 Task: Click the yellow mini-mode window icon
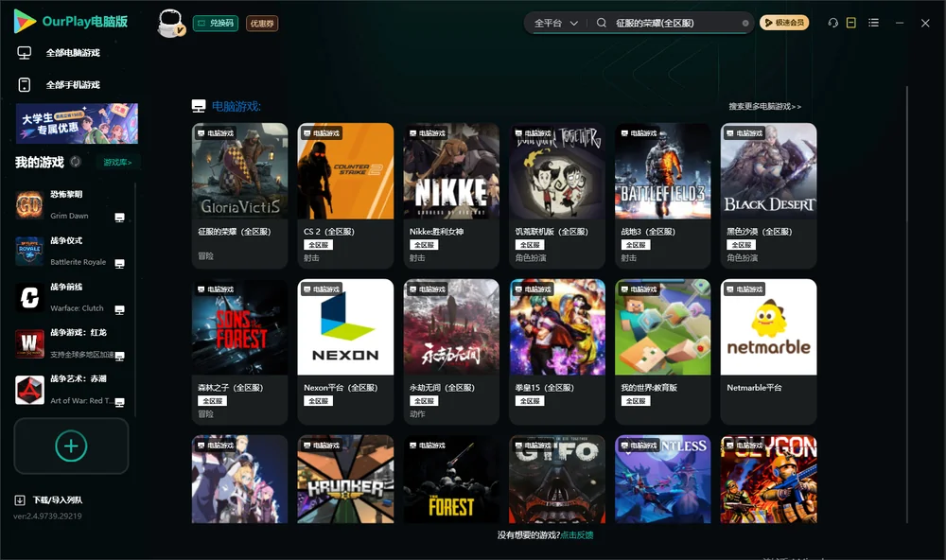(851, 23)
